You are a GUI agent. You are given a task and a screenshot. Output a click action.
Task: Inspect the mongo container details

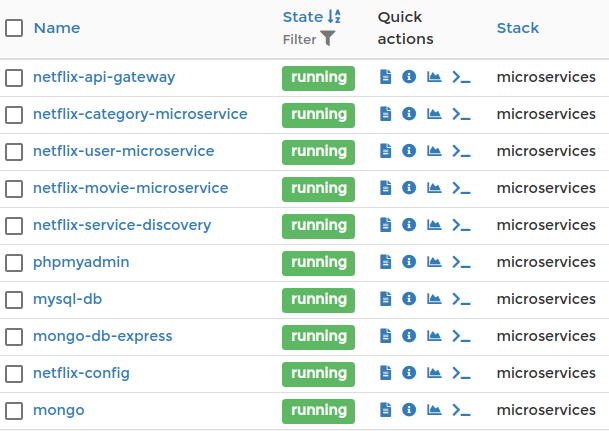coord(409,410)
